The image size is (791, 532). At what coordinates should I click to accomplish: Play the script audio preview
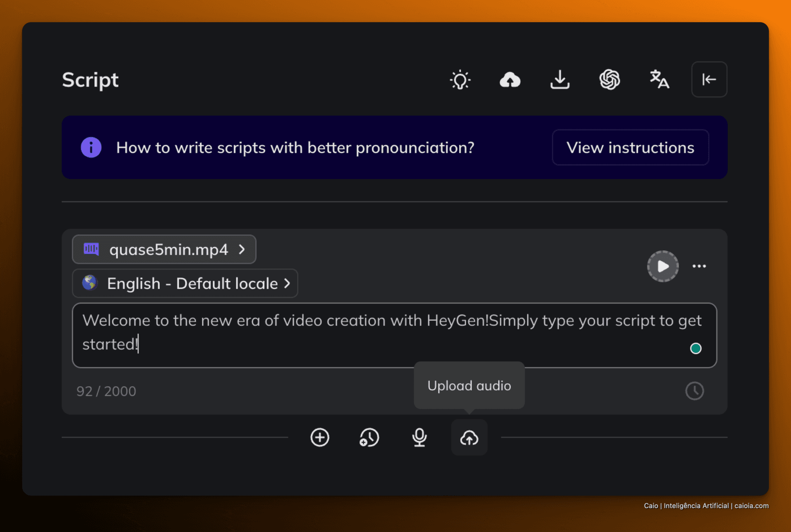point(662,266)
